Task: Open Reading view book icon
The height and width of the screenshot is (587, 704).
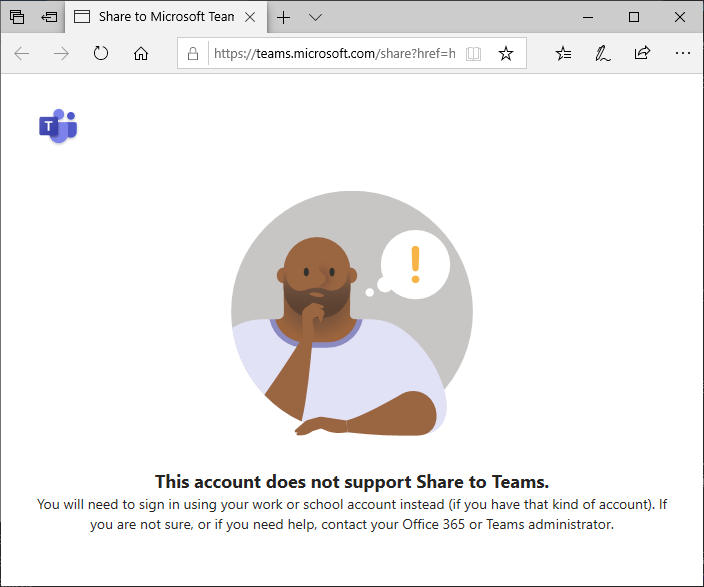Action: 473,53
